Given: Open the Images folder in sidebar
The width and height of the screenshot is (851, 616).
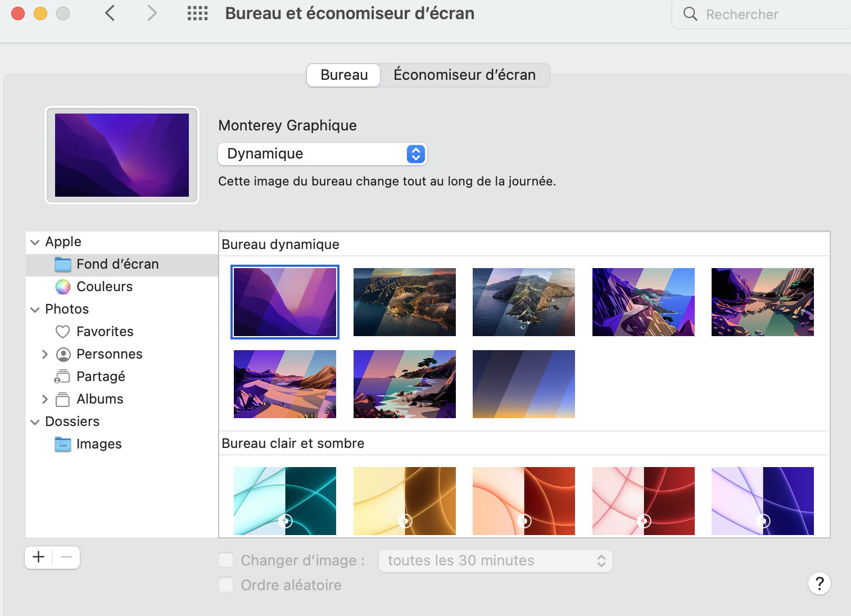Looking at the screenshot, I should pyautogui.click(x=98, y=444).
